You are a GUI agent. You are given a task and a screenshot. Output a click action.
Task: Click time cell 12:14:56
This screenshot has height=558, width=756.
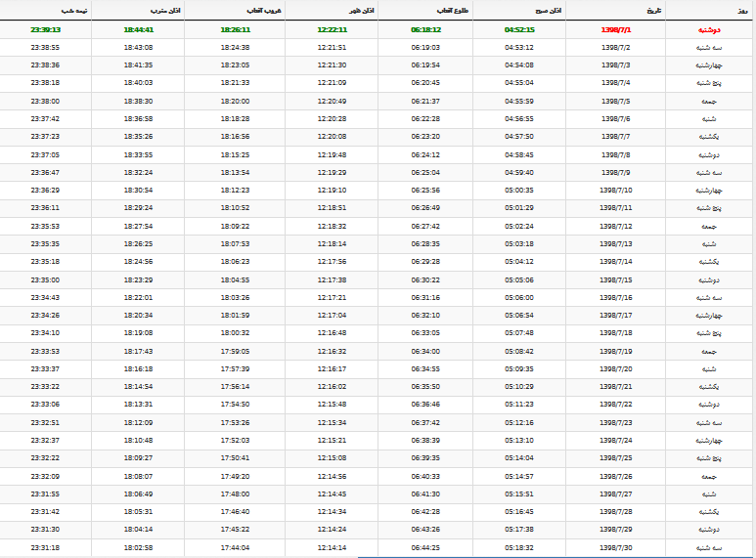[333, 477]
